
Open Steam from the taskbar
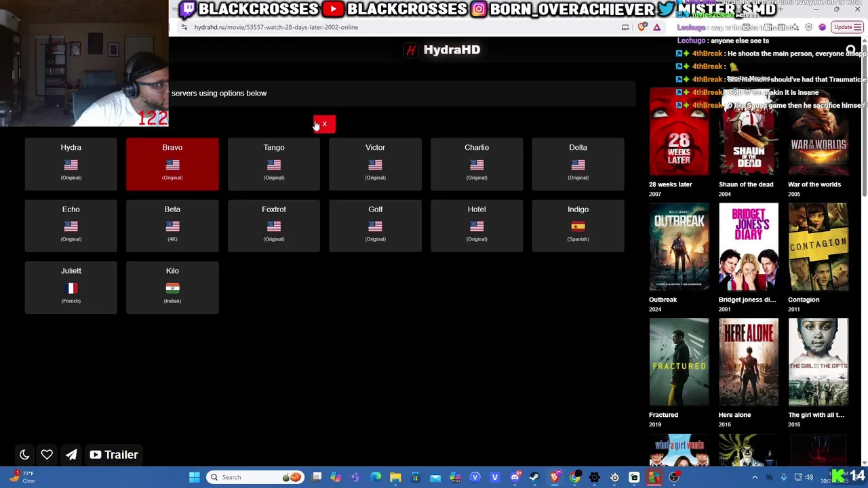[534, 477]
